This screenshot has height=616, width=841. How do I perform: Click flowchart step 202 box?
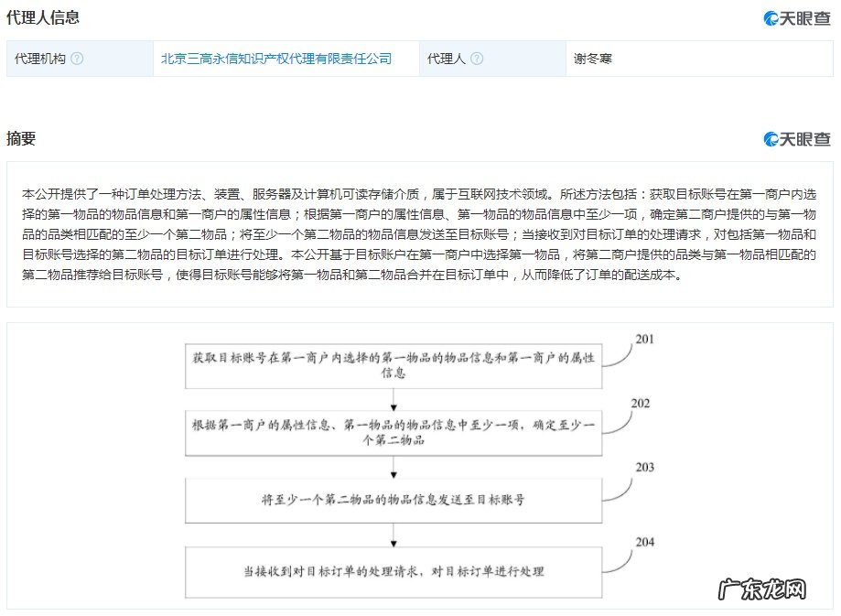[394, 432]
